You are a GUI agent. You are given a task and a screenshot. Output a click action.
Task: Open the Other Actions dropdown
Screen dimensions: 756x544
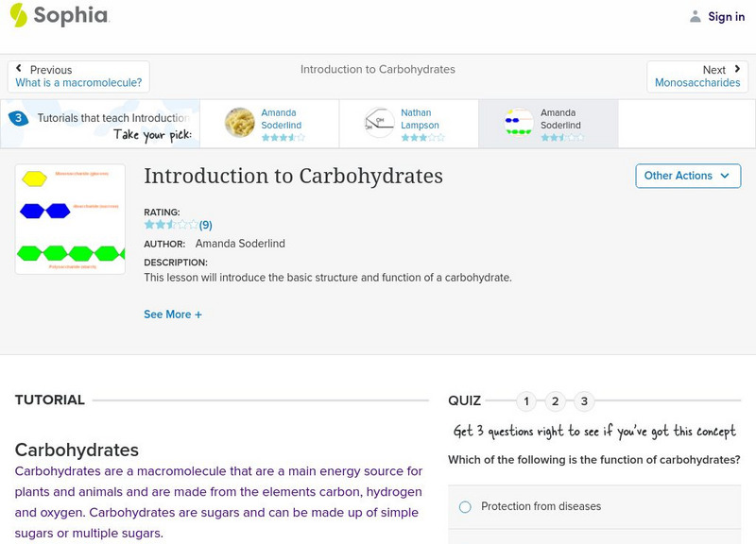[687, 176]
